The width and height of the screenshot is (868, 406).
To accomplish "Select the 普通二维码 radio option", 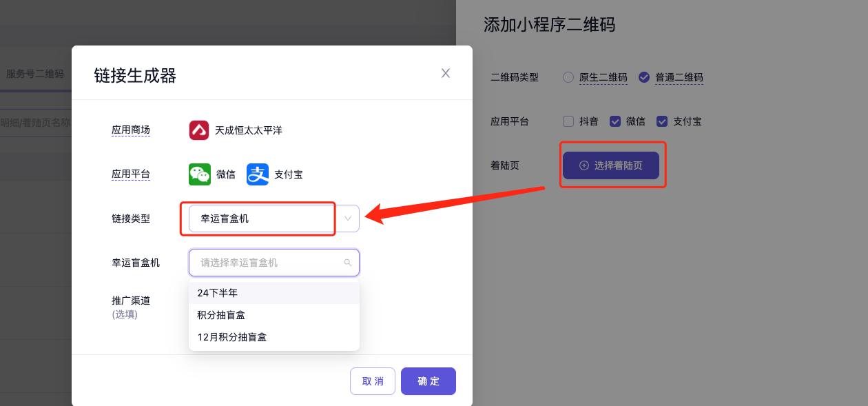I will click(x=644, y=77).
